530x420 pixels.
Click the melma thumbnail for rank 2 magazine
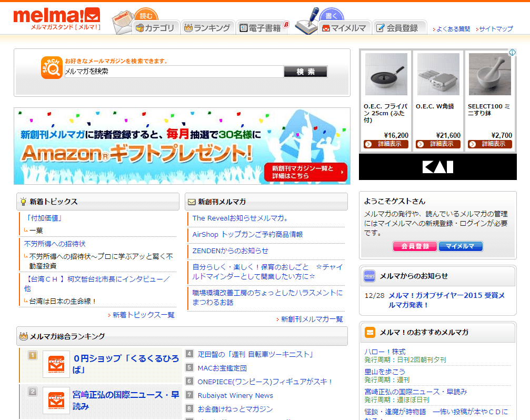pyautogui.click(x=56, y=401)
